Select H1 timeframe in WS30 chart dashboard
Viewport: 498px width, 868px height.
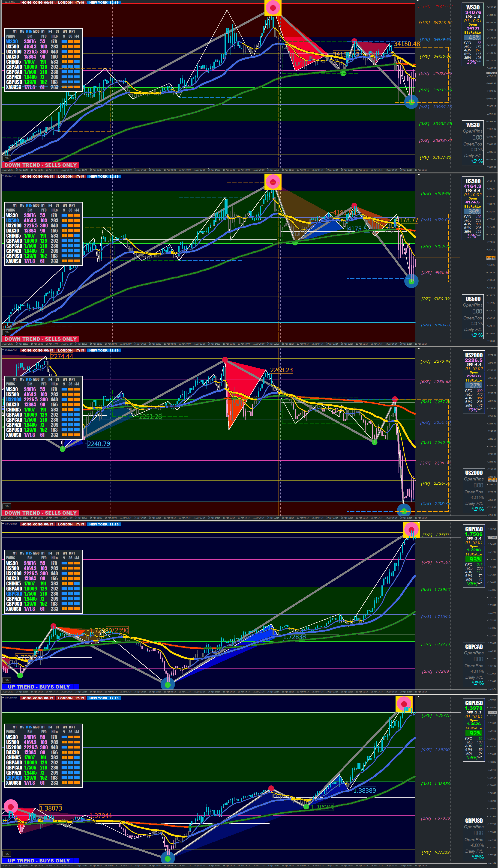click(x=43, y=31)
